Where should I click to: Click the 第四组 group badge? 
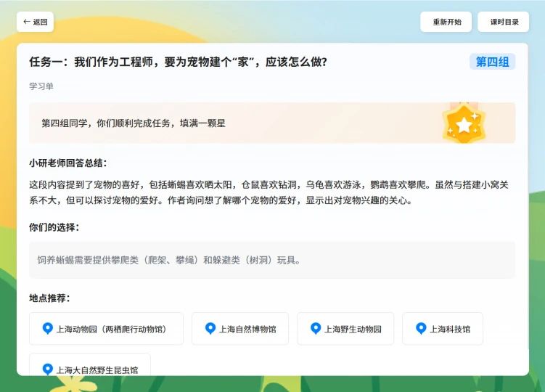[x=492, y=62]
